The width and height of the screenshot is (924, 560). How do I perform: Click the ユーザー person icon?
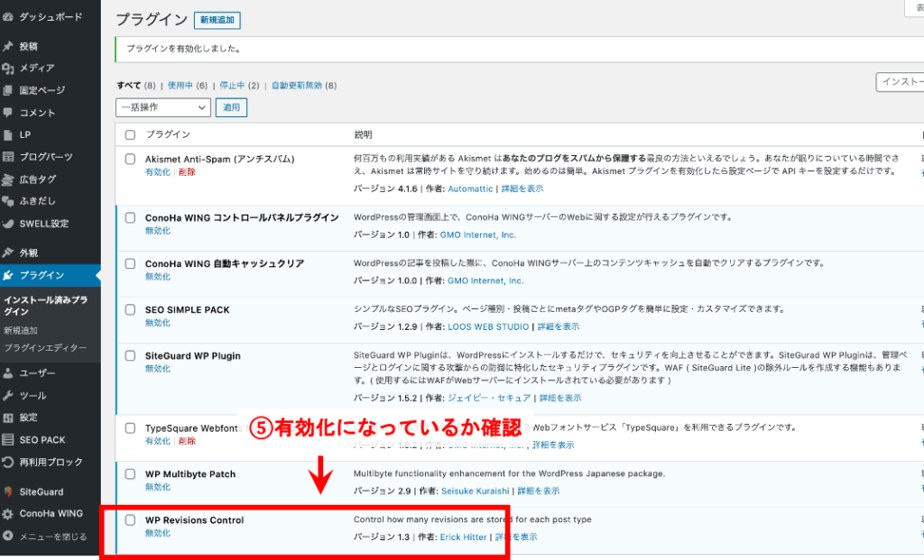pyautogui.click(x=7, y=372)
